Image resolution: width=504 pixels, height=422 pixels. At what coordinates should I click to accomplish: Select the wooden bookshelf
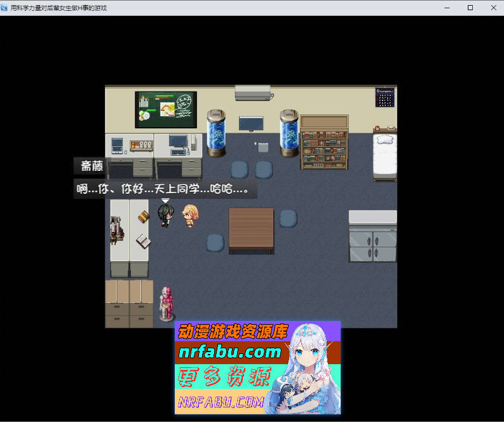tap(324, 142)
